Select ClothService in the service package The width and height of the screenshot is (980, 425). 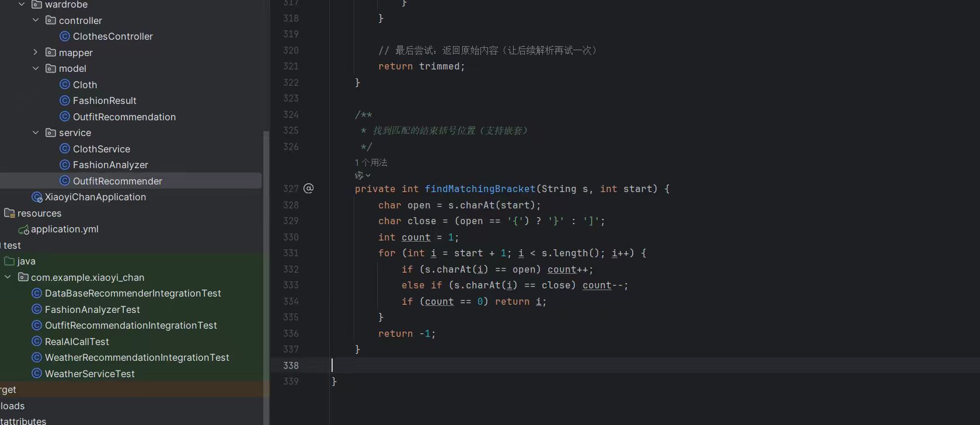[102, 149]
